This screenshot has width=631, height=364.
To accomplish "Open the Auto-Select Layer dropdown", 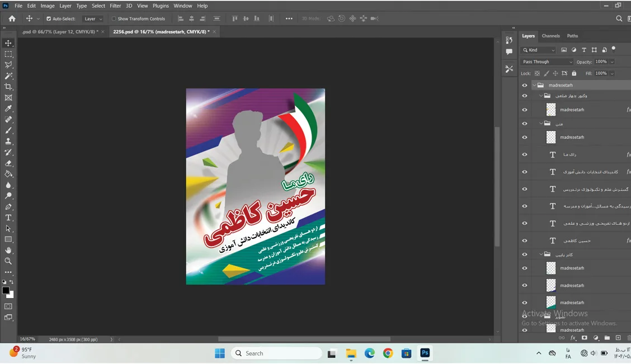I will tap(93, 18).
